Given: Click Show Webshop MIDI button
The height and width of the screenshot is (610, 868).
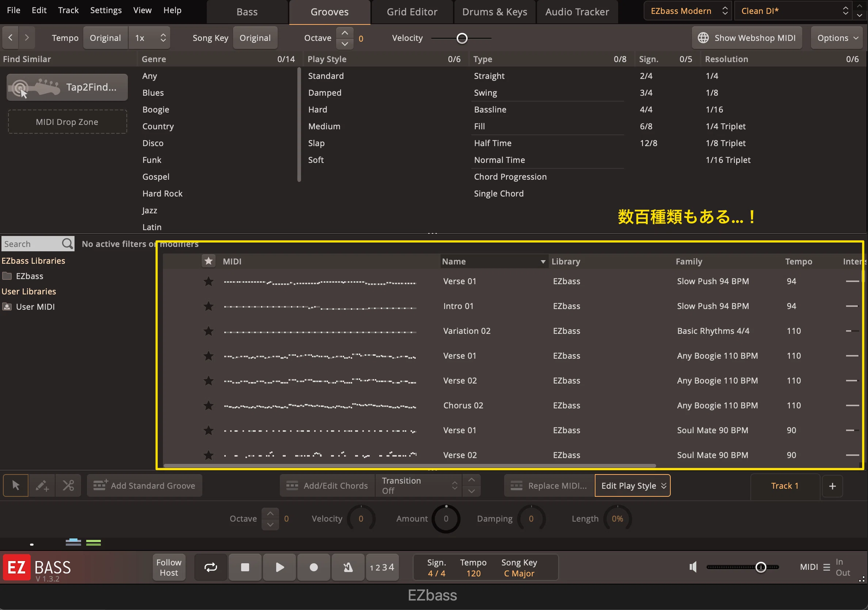Looking at the screenshot, I should point(747,38).
